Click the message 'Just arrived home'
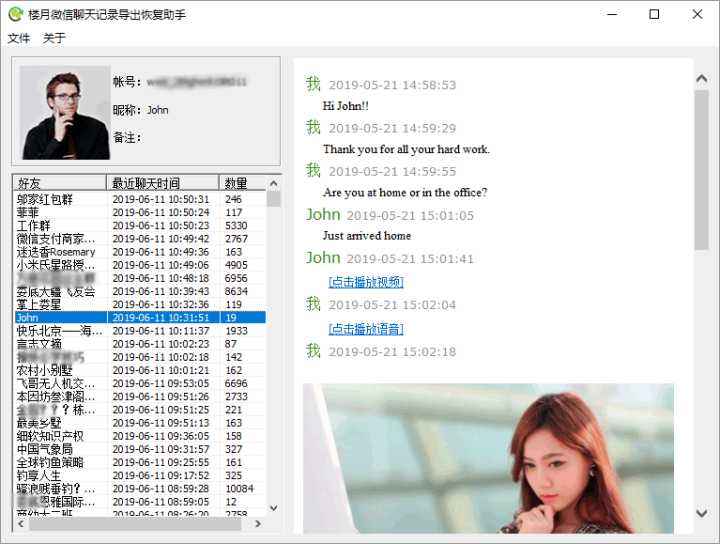Image resolution: width=720 pixels, height=544 pixels. pos(367,236)
